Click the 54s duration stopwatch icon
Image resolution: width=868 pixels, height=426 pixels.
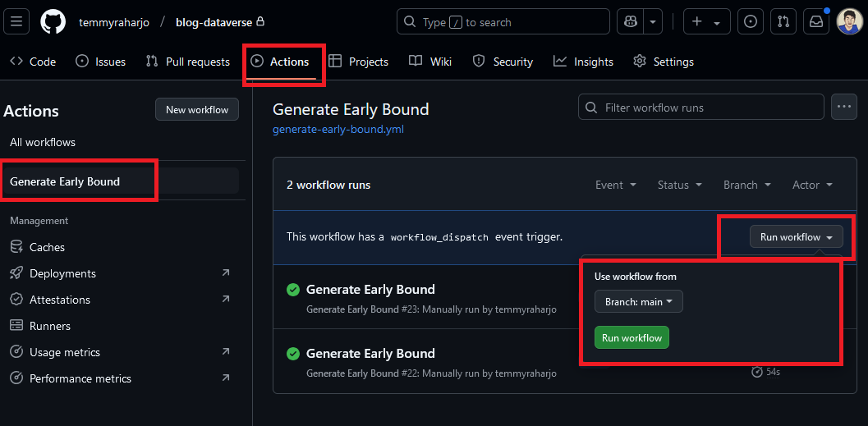[x=757, y=372]
